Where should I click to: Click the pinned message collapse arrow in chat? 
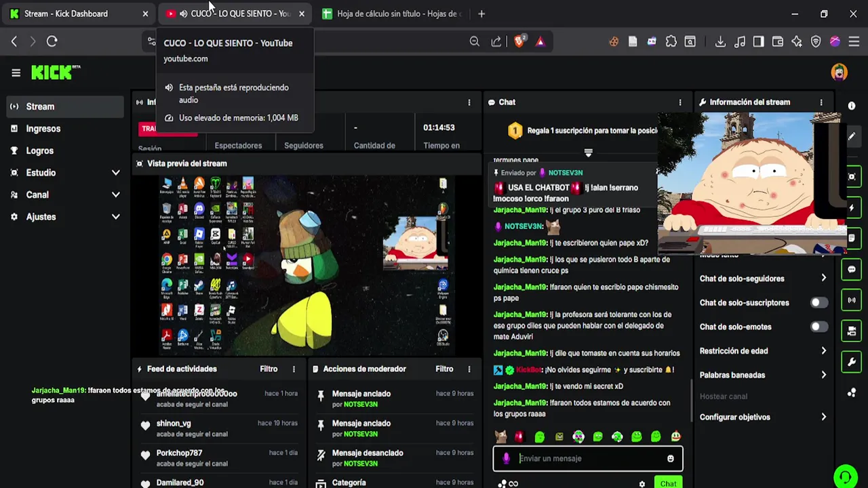tap(588, 153)
